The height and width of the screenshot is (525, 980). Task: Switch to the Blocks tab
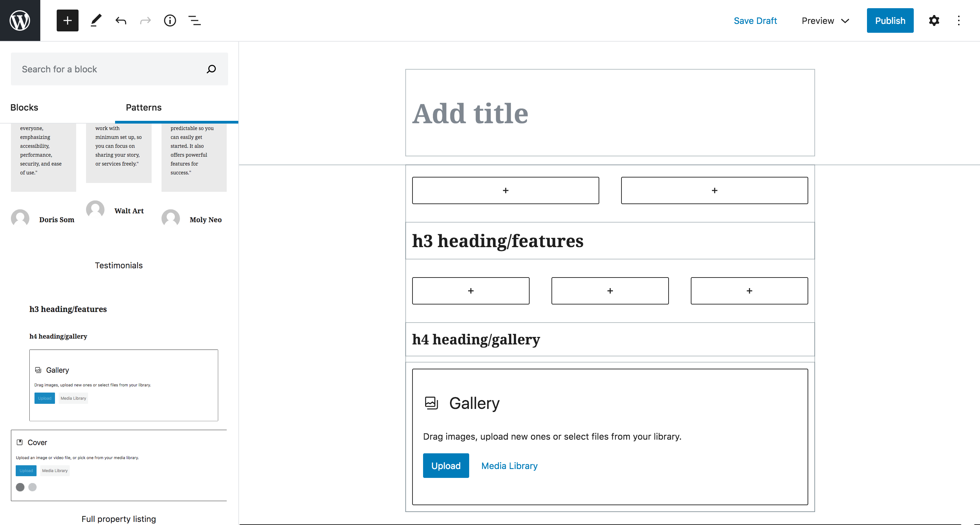click(x=24, y=107)
